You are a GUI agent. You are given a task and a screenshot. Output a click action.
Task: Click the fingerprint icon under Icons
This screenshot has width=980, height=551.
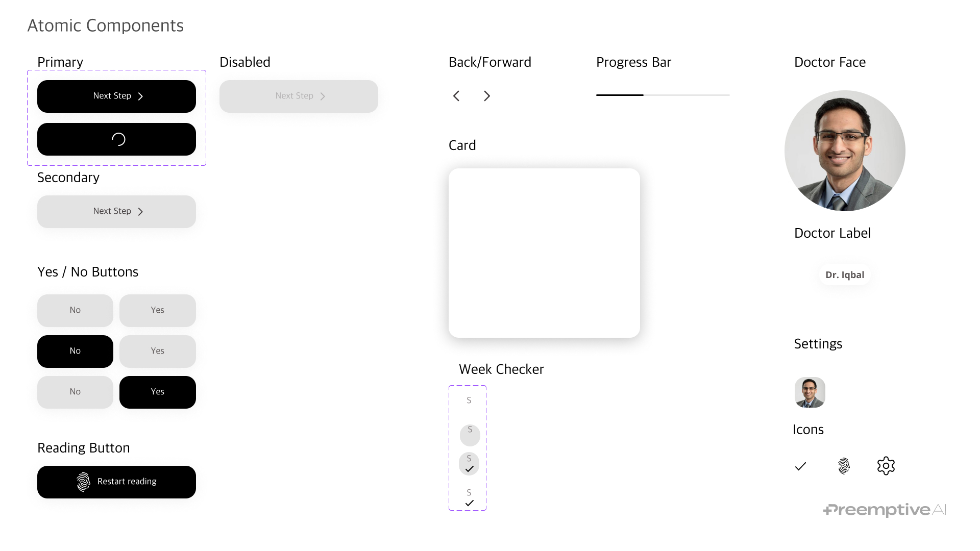click(844, 466)
